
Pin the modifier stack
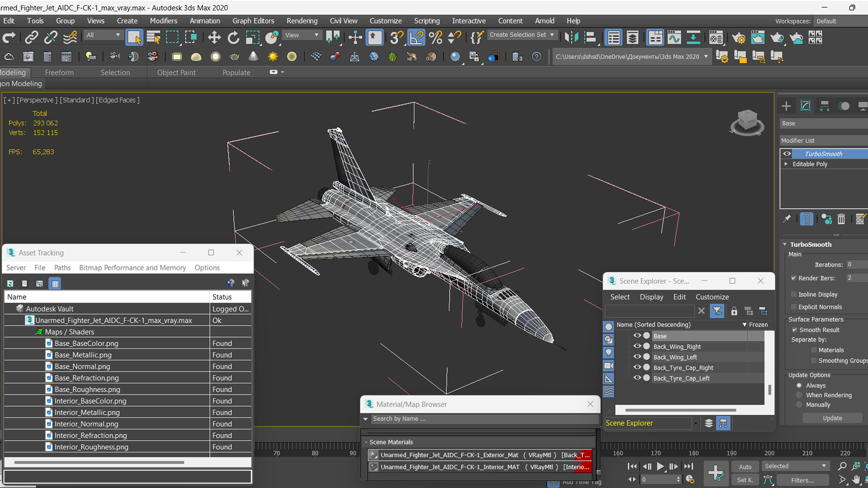click(787, 219)
